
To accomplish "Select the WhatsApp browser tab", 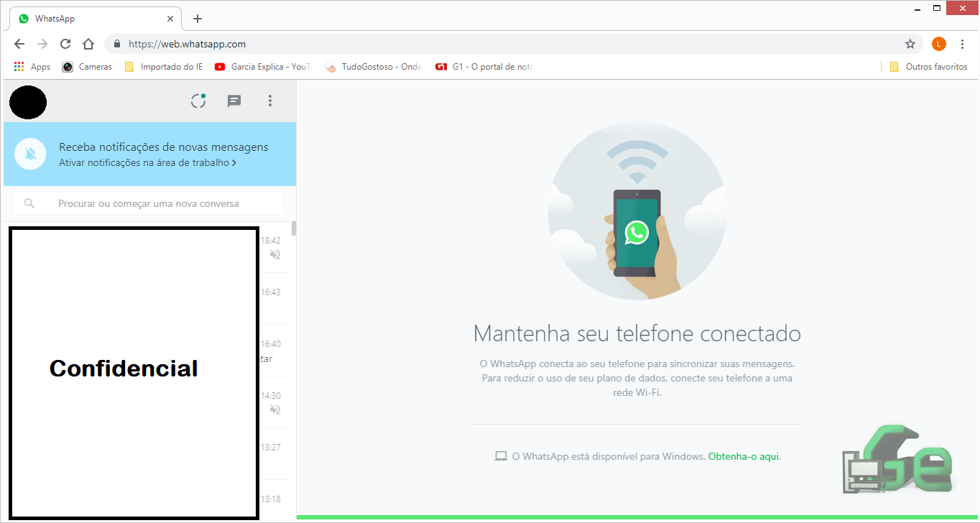I will tap(93, 19).
